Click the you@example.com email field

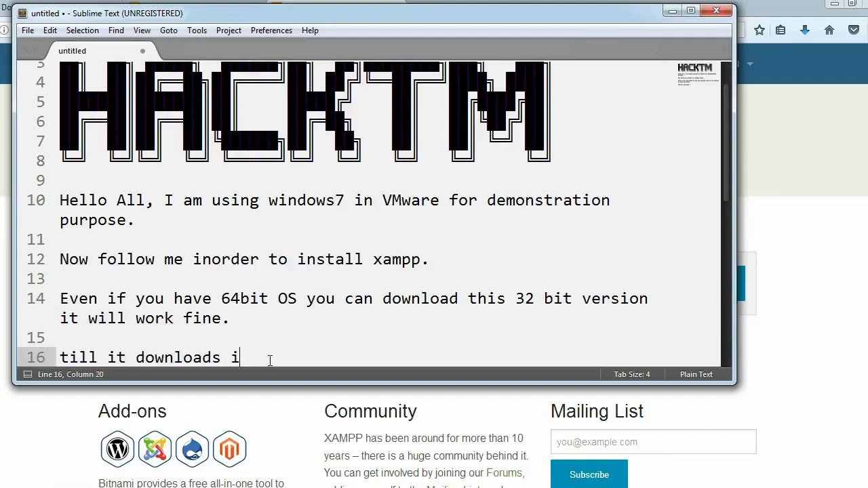(654, 442)
